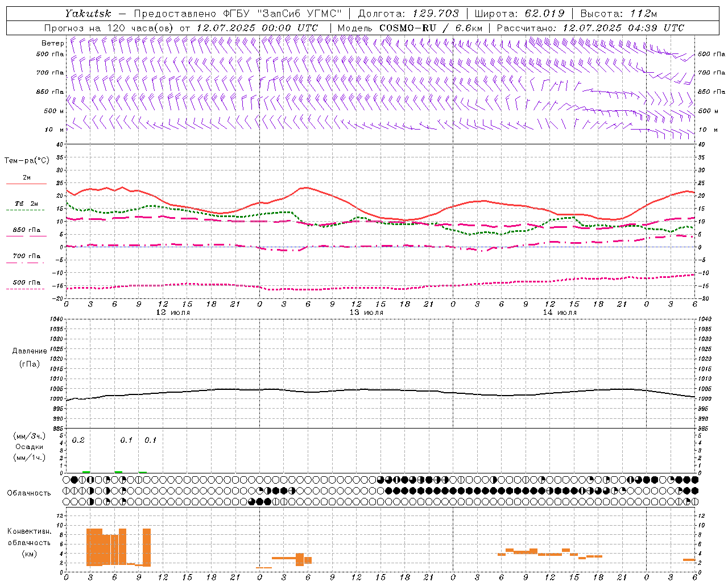Click the Прогноз на 120 часа(ов) text

point(109,28)
